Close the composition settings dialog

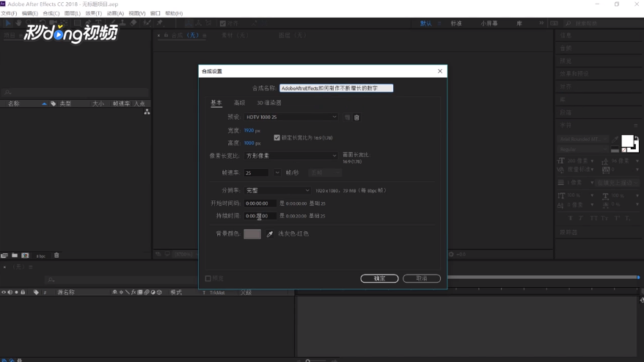440,71
